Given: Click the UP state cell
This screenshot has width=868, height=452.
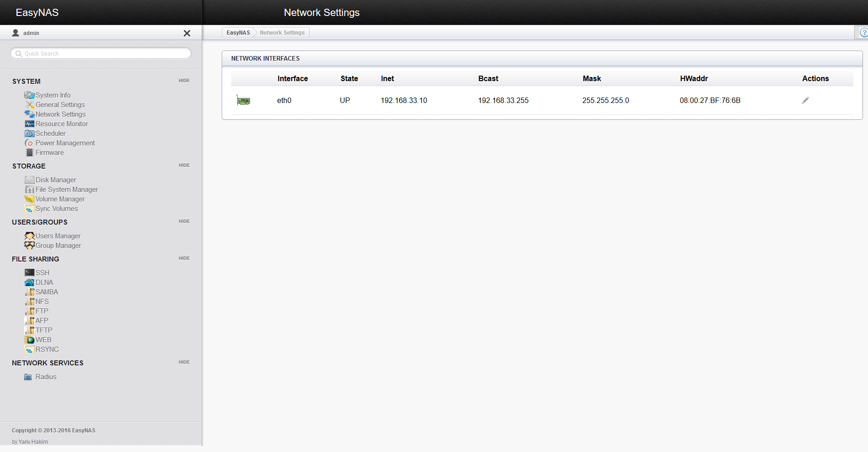Looking at the screenshot, I should (x=345, y=101).
